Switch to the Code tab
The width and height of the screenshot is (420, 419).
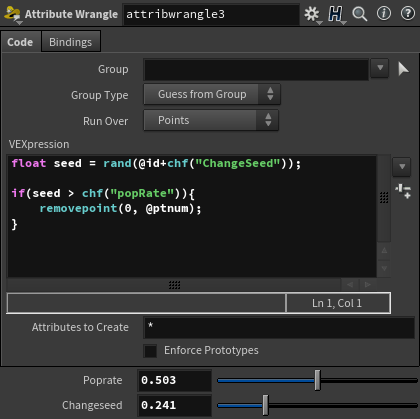pos(20,42)
